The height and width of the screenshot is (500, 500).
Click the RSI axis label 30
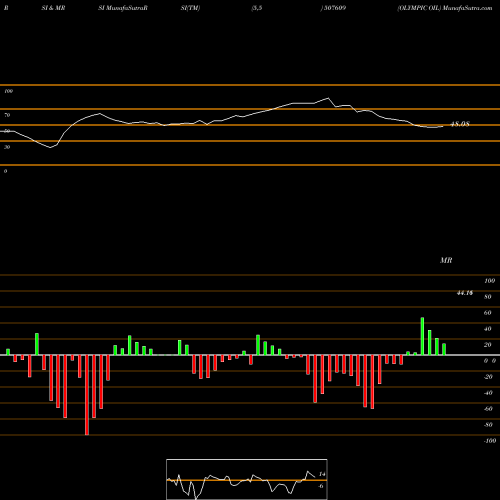click(x=7, y=147)
